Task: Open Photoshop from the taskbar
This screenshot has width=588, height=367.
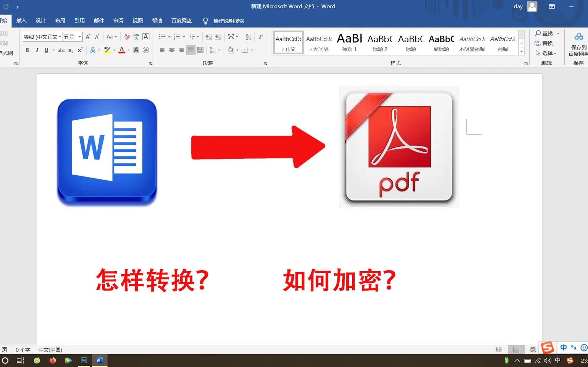Action: (84, 360)
